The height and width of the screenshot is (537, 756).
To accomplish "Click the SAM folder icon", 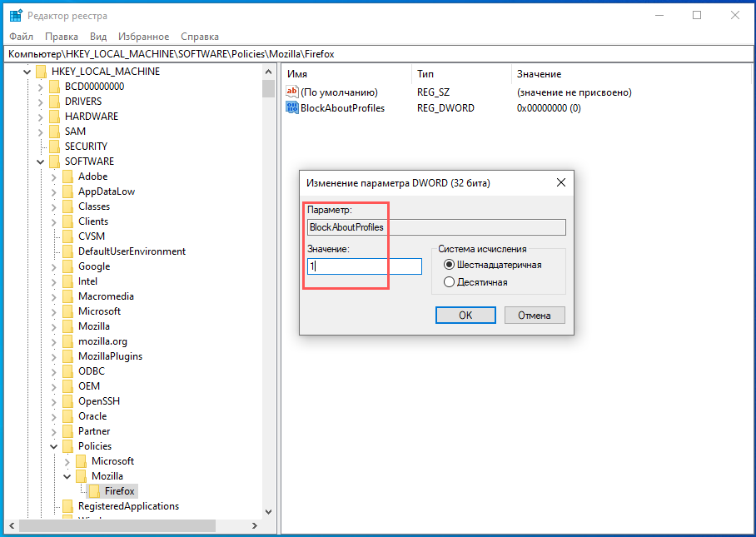I will click(54, 132).
